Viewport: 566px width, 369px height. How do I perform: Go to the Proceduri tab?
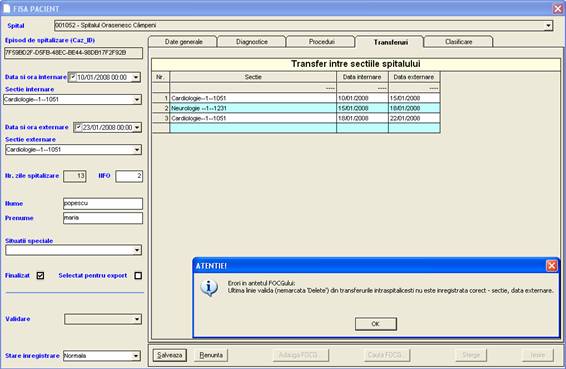(321, 42)
